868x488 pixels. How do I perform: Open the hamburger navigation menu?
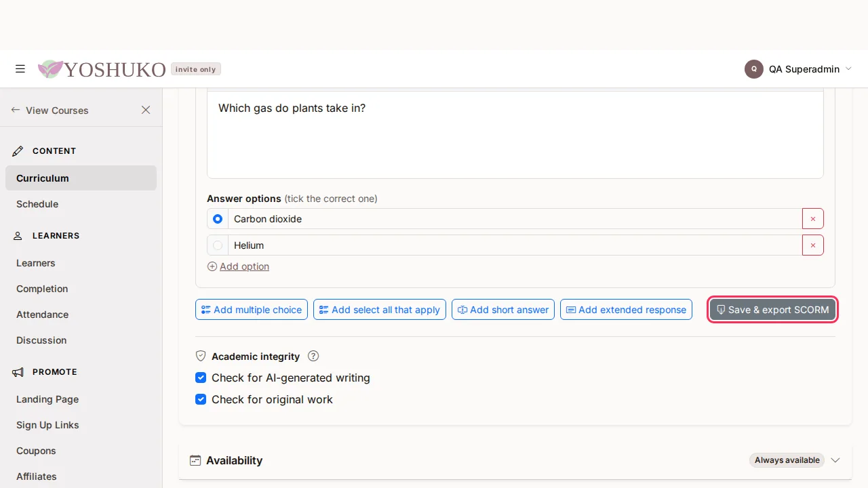[20, 68]
